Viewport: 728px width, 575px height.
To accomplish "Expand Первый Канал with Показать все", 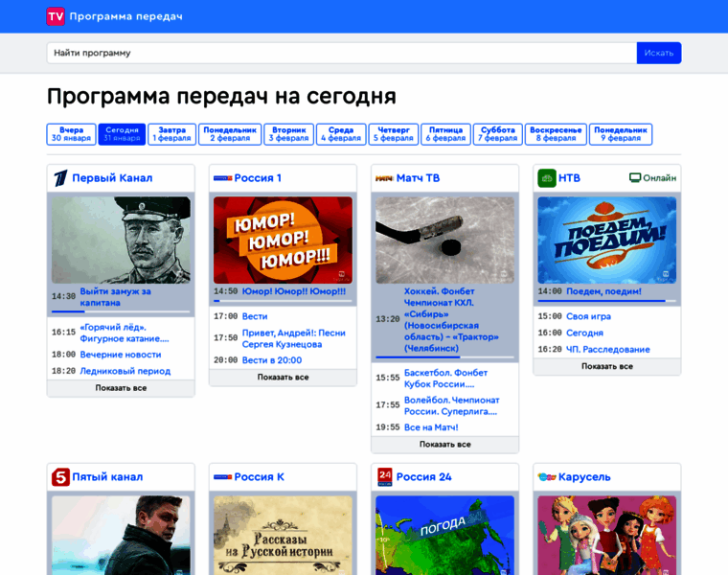I will [121, 388].
